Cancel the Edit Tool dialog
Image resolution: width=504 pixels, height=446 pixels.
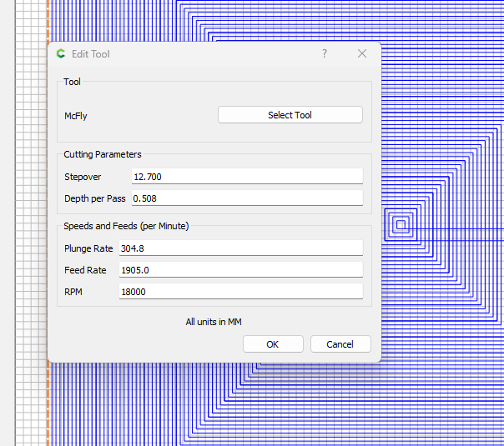(x=340, y=344)
